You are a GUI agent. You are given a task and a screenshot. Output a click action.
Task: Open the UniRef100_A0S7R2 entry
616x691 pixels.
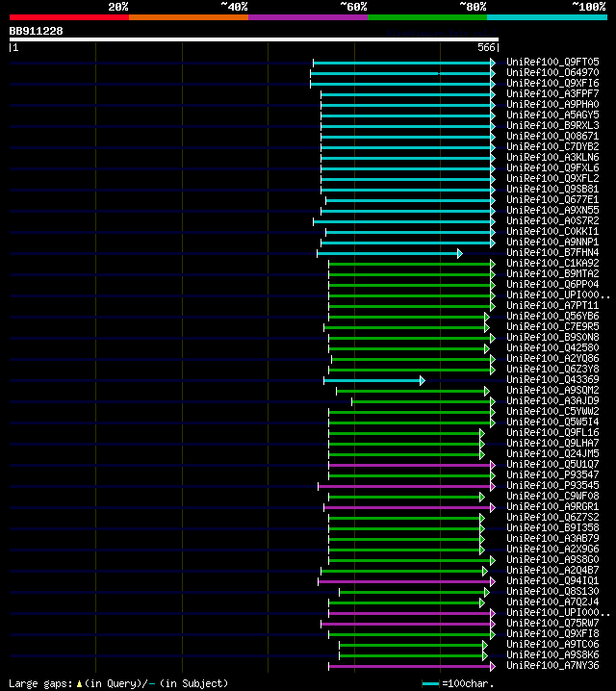point(552,220)
